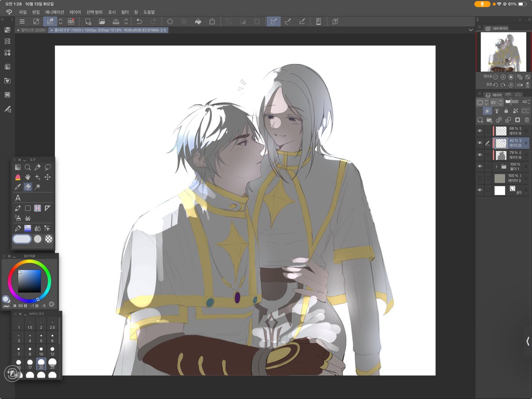This screenshot has width=532, height=399.
Task: Click the new raster layer icon
Action: click(480, 120)
